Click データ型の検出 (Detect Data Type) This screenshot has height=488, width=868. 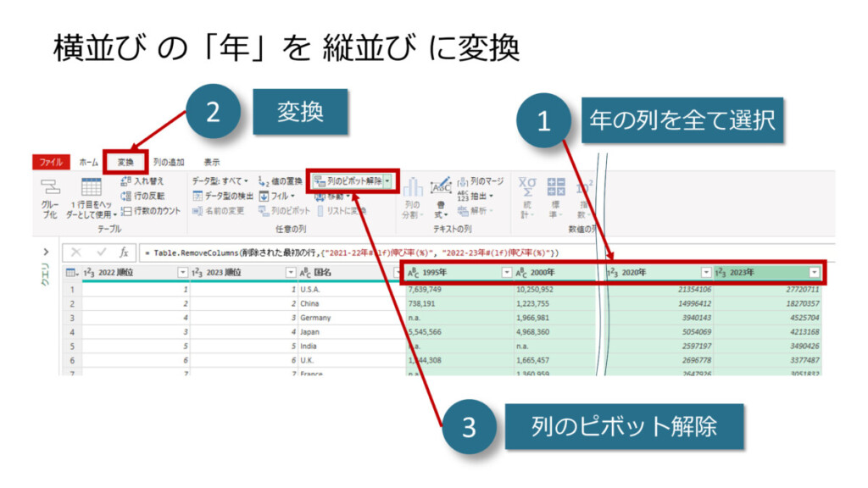(x=221, y=196)
